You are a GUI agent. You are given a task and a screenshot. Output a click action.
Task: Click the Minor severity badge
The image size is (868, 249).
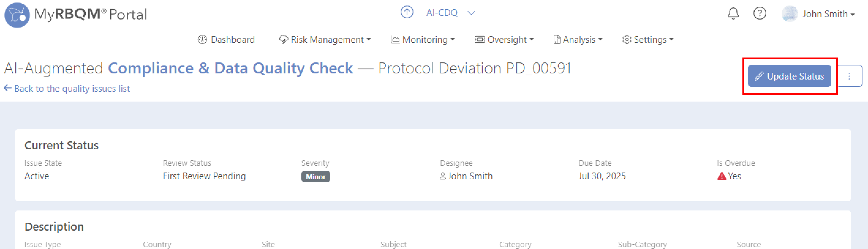pos(315,177)
